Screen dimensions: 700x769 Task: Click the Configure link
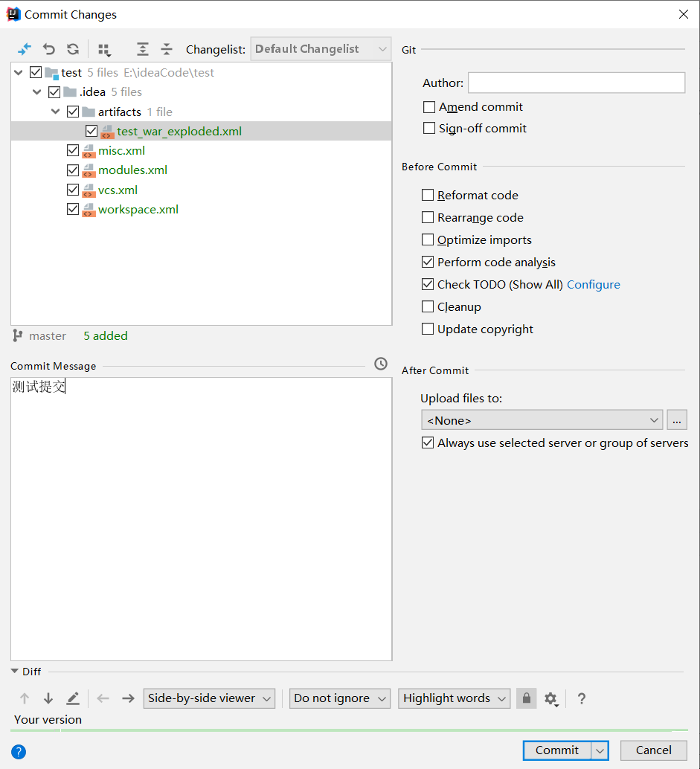[x=593, y=285]
